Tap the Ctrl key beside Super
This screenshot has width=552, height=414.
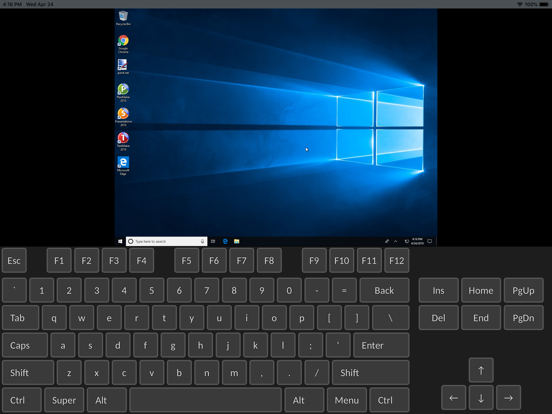click(x=22, y=400)
